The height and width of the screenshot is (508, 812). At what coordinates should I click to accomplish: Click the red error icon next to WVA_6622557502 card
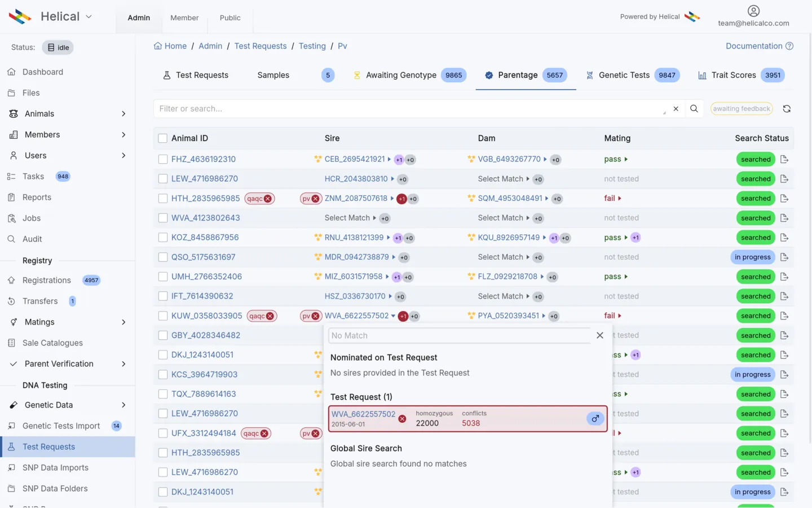402,419
